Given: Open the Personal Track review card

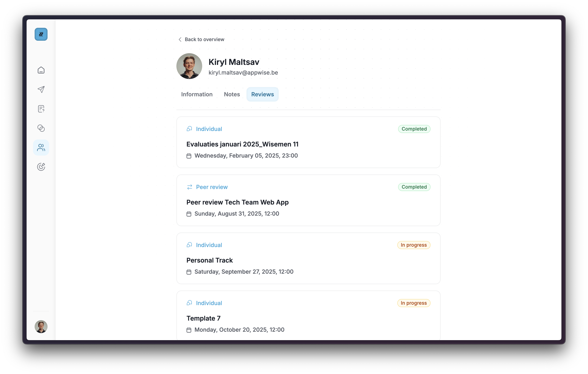Looking at the screenshot, I should pyautogui.click(x=209, y=260).
